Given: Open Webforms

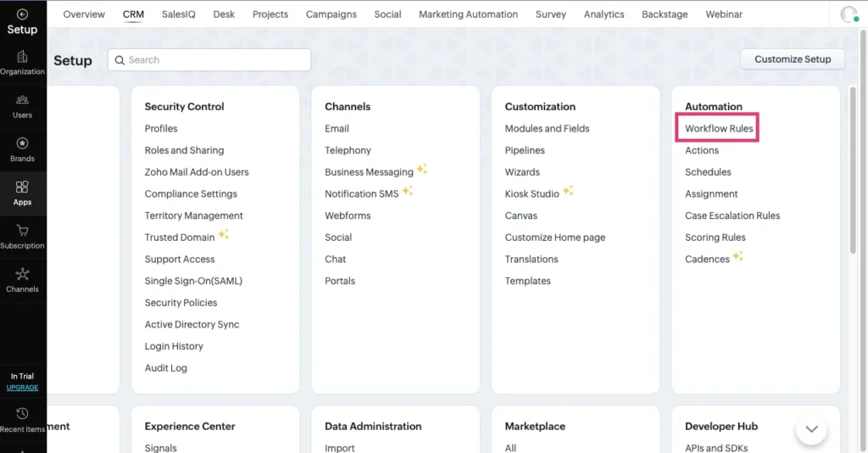Looking at the screenshot, I should coord(348,215).
